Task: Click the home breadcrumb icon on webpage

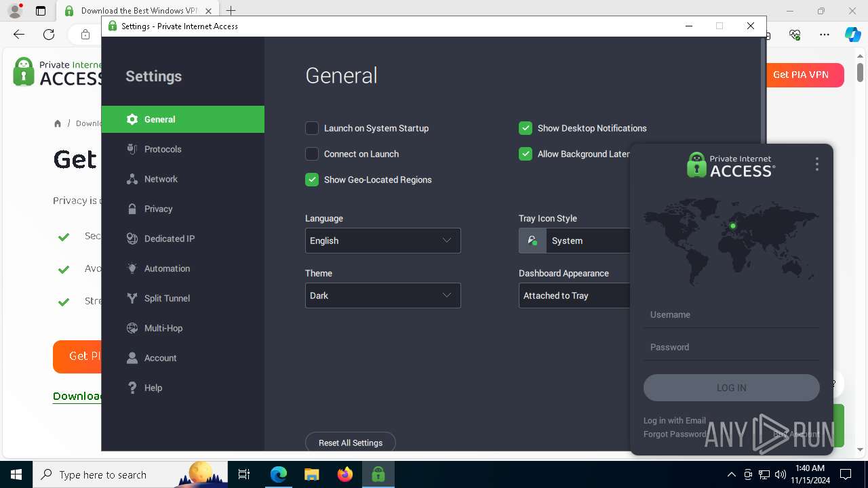Action: click(58, 123)
